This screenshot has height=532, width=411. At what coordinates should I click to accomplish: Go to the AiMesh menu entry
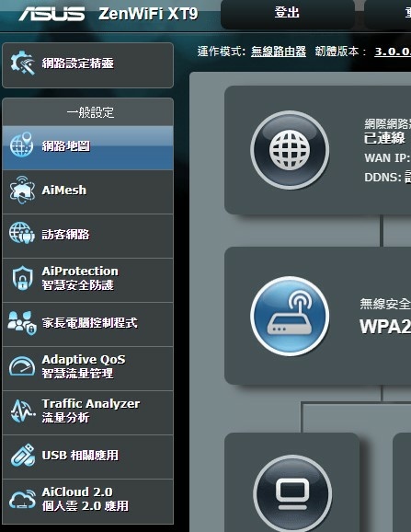coord(87,192)
